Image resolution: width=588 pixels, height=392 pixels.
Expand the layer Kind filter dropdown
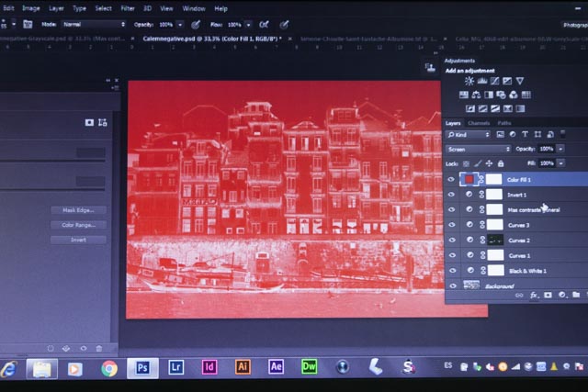[468, 134]
